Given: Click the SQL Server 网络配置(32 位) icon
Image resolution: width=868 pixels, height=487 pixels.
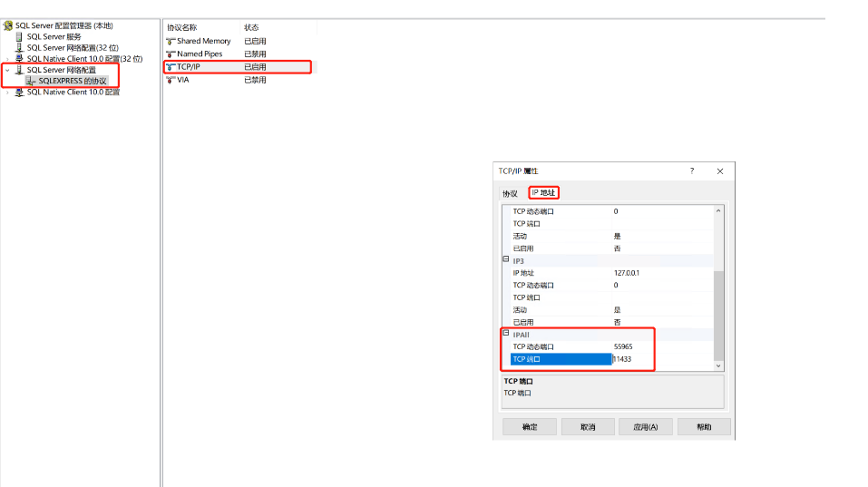Looking at the screenshot, I should pyautogui.click(x=19, y=48).
